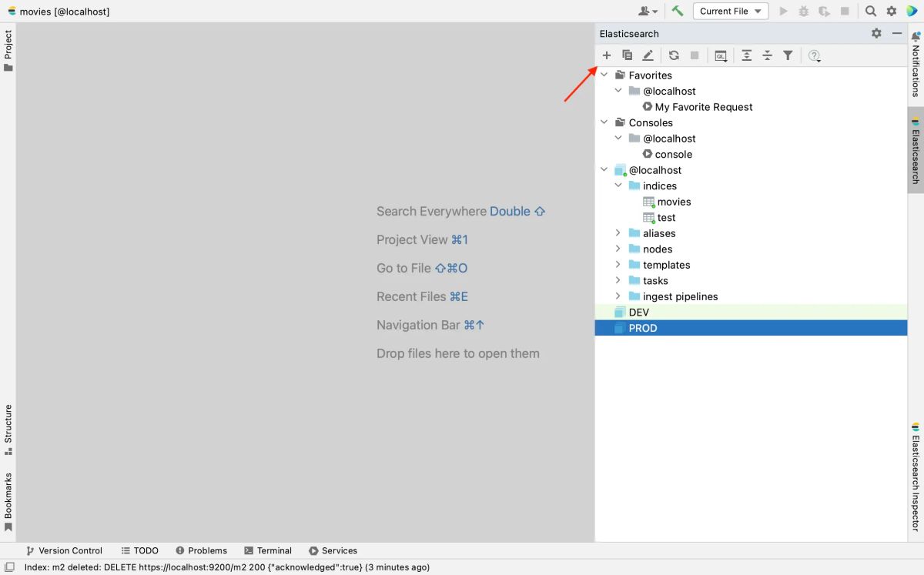This screenshot has height=575, width=924.
Task: Click the 'Go to File' hint text
Action: tap(403, 268)
